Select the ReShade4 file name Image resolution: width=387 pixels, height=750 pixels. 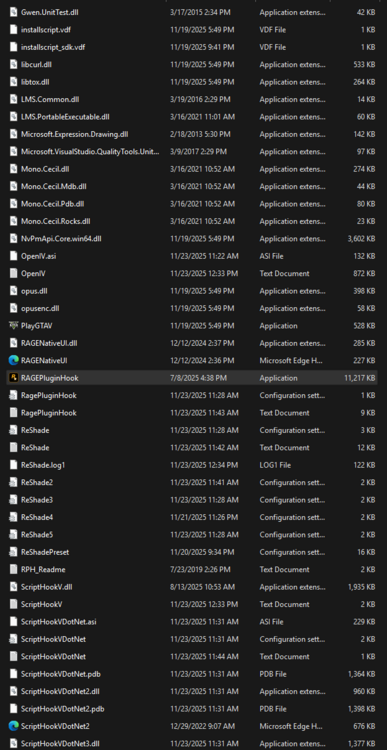tap(37, 517)
